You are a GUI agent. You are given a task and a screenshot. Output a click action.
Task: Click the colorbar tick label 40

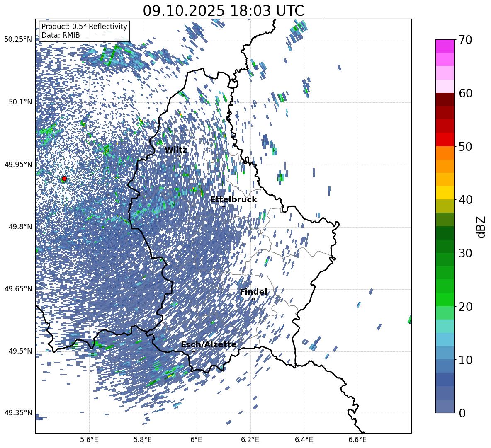(x=465, y=200)
